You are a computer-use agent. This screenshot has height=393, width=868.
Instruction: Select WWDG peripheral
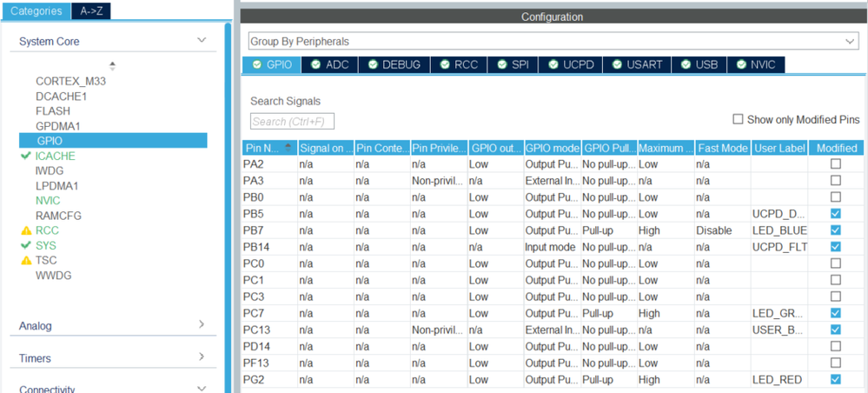(x=54, y=276)
